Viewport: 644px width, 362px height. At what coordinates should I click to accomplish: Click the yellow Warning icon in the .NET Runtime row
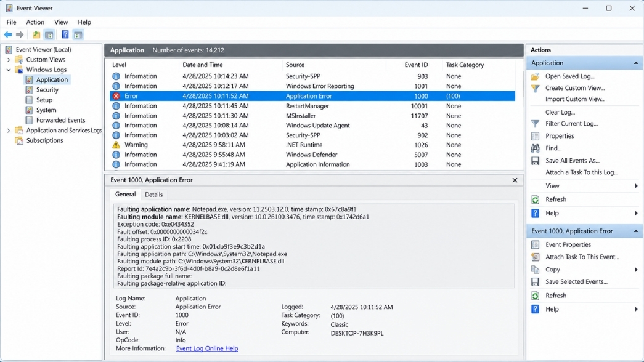[116, 145]
